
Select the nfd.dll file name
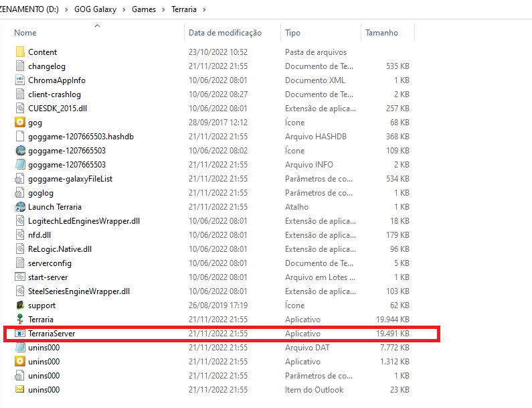[39, 235]
